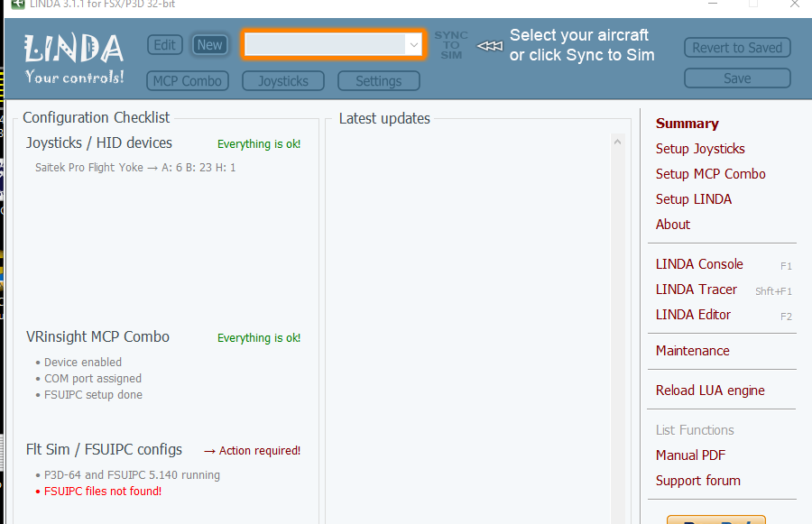Click the Save button
Viewport: 812px width, 524px height.
pos(737,78)
